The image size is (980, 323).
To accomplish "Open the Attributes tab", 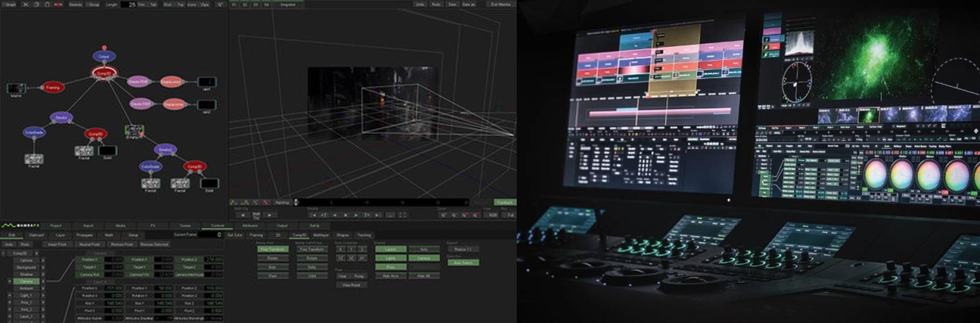I will pyautogui.click(x=249, y=226).
